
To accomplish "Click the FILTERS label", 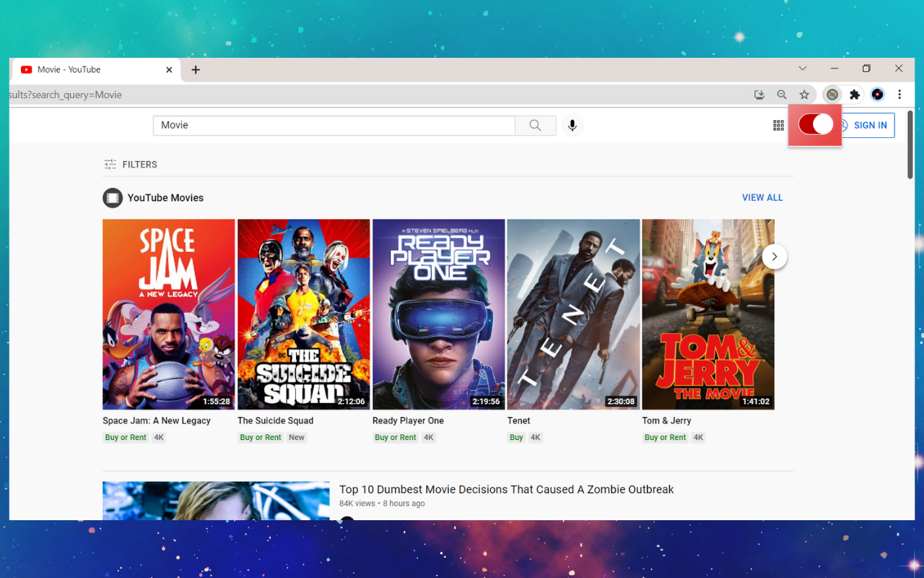I will coord(140,165).
